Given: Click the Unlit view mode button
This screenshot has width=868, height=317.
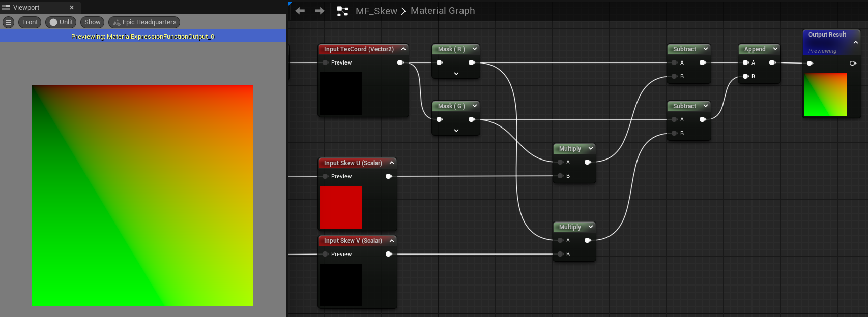Looking at the screenshot, I should 61,22.
